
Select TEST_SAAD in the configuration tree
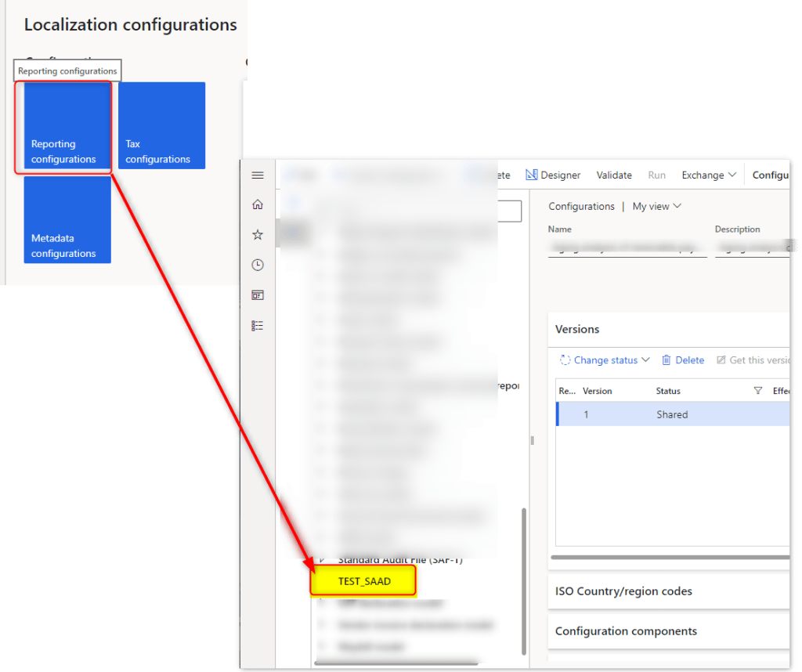click(x=364, y=582)
